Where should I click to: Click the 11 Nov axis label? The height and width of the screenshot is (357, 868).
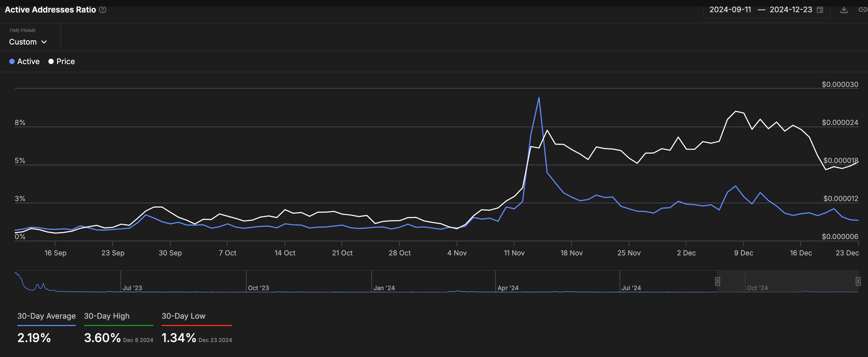click(514, 253)
